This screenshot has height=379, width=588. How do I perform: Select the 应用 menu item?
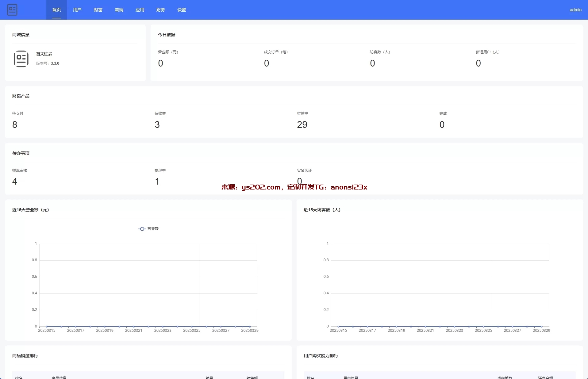(x=140, y=10)
